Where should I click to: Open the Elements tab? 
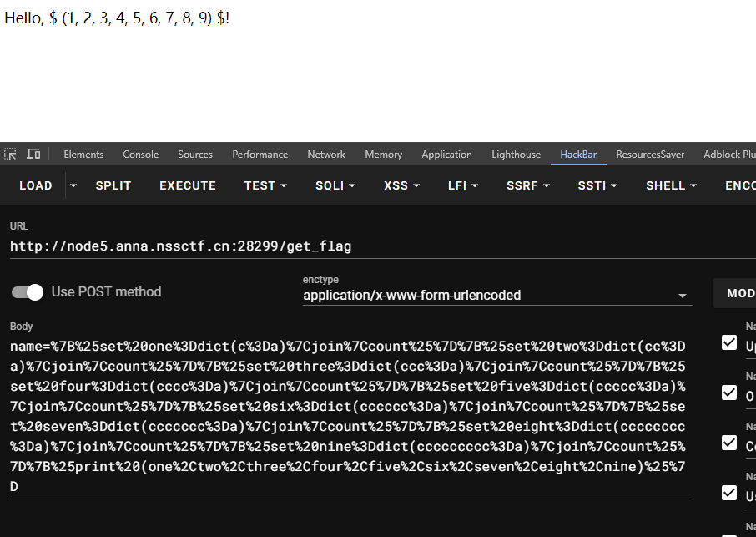(x=83, y=155)
